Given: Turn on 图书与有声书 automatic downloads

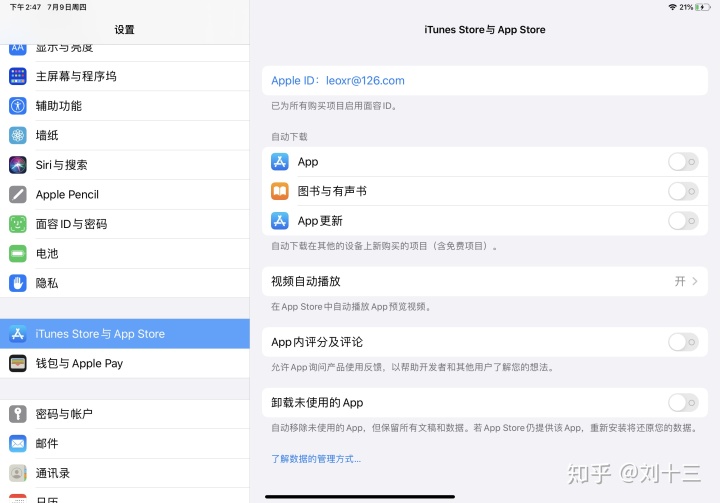Looking at the screenshot, I should 683,191.
